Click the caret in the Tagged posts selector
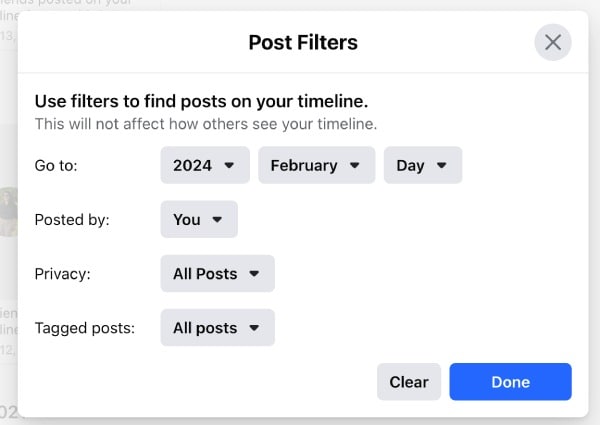 click(254, 327)
